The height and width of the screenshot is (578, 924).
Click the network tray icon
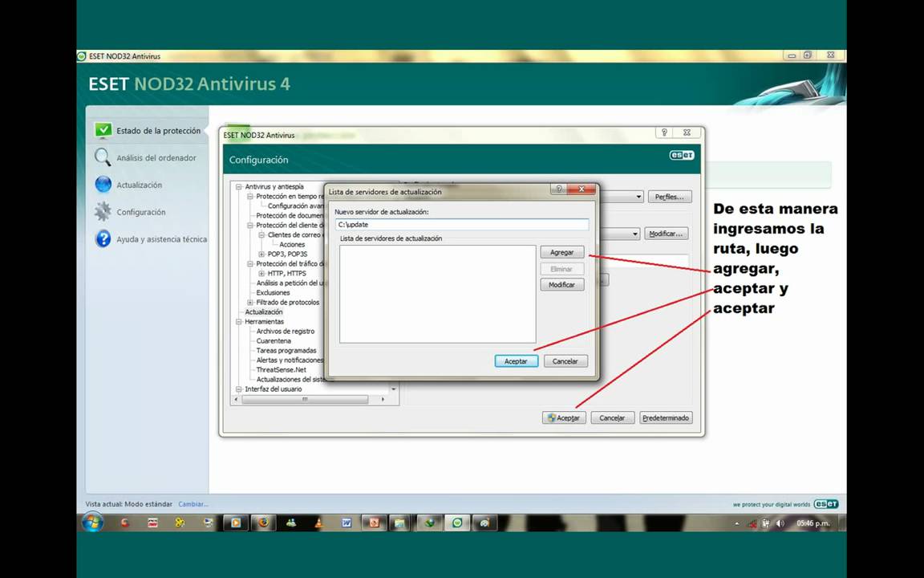[752, 523]
